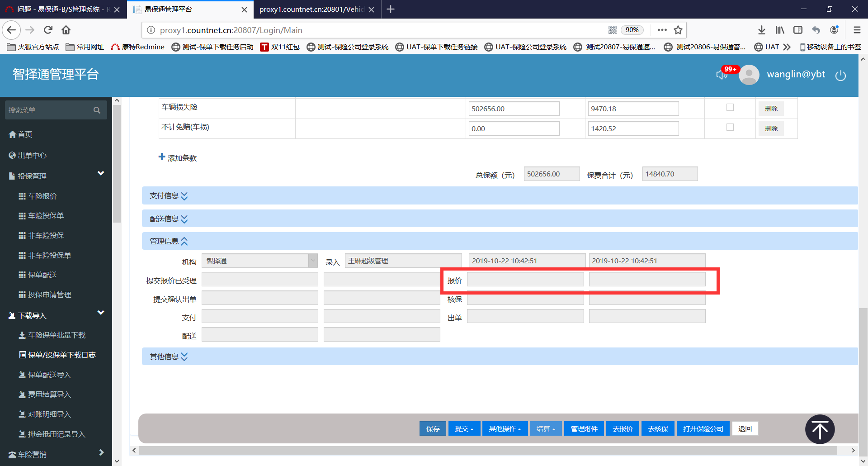The height and width of the screenshot is (466, 868).
Task: Bookmark page with the star icon
Action: point(678,30)
